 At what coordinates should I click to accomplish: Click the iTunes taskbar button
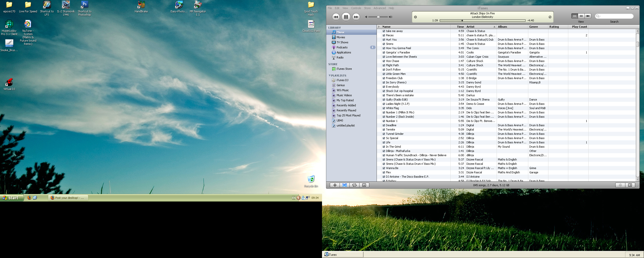(x=343, y=254)
